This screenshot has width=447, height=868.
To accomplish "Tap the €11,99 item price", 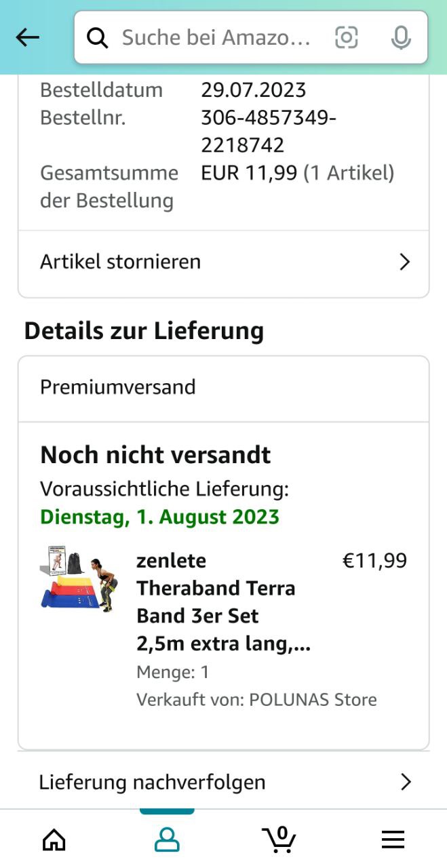I will click(374, 561).
